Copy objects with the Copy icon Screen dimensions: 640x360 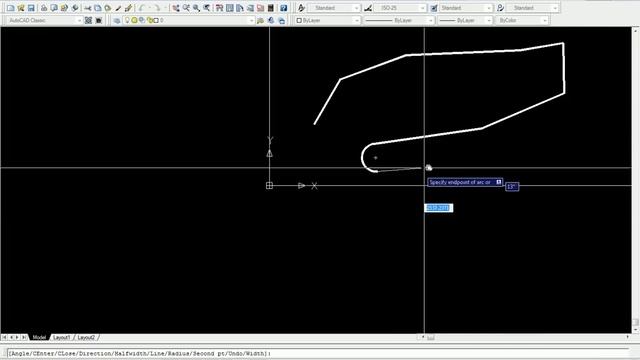(x=98, y=8)
